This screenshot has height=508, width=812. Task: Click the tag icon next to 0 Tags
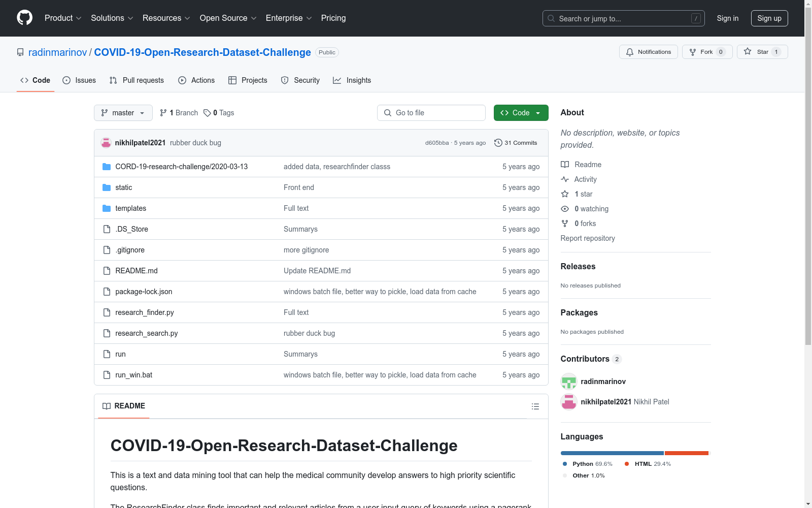point(207,113)
